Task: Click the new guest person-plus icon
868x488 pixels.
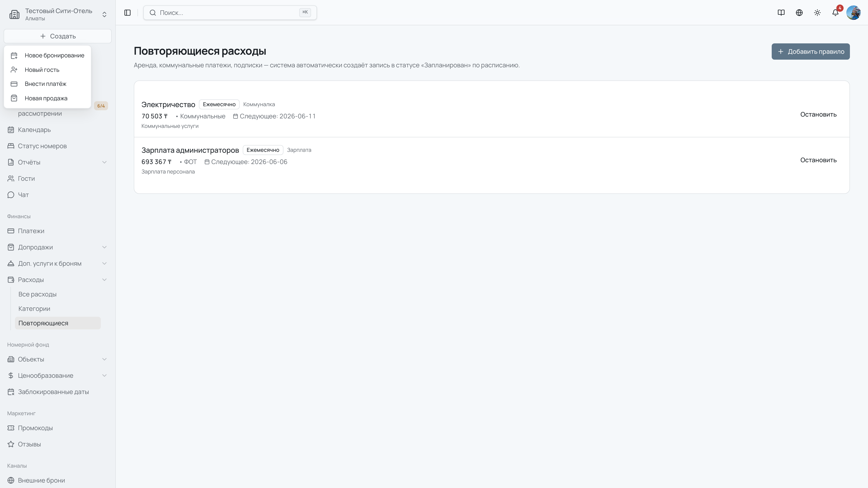Action: pyautogui.click(x=14, y=70)
